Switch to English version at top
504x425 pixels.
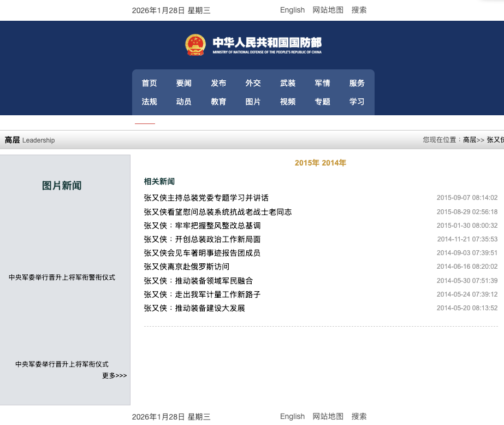[292, 10]
